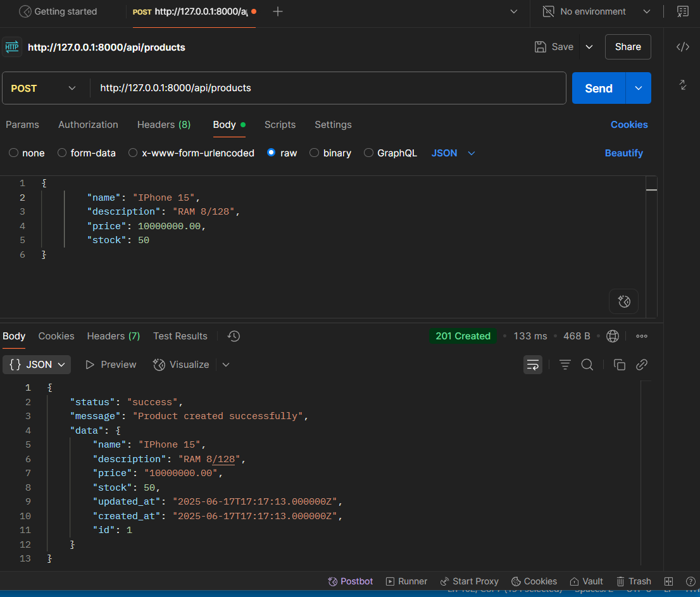This screenshot has height=597, width=700.
Task: Switch body type to binary
Action: click(x=330, y=153)
